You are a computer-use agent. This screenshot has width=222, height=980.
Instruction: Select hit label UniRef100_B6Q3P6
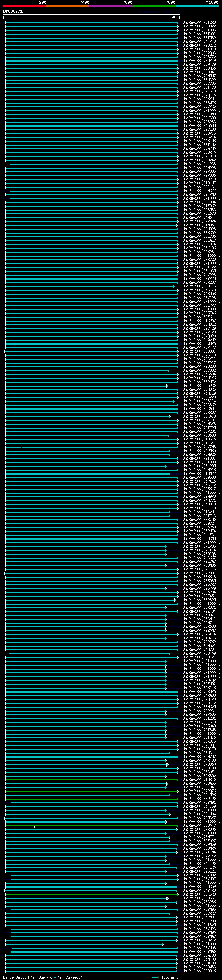click(199, 343)
